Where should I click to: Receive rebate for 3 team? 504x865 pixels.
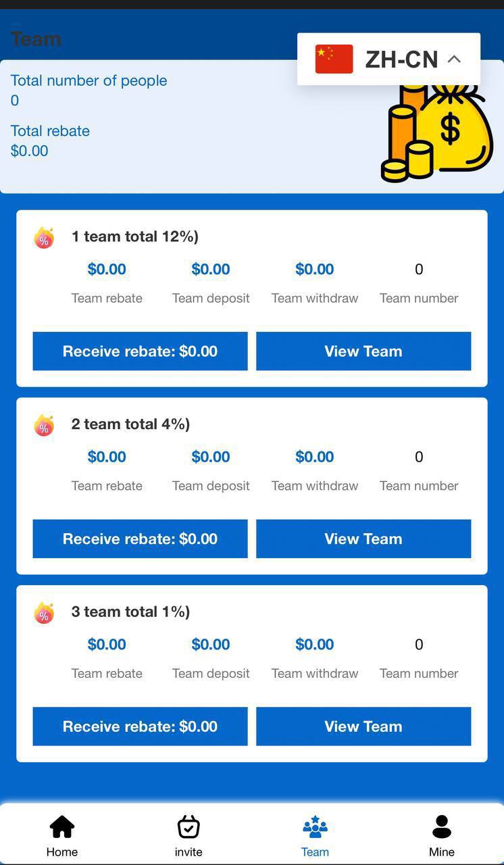[140, 727]
